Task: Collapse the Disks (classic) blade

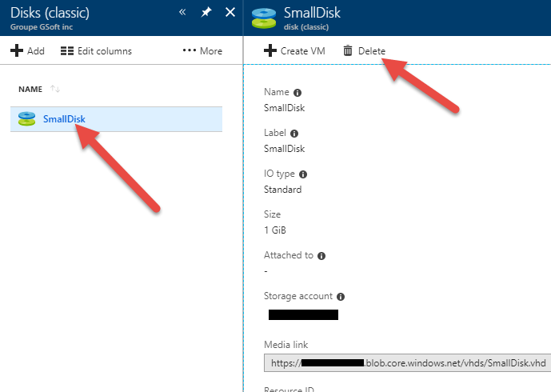Action: tap(182, 12)
